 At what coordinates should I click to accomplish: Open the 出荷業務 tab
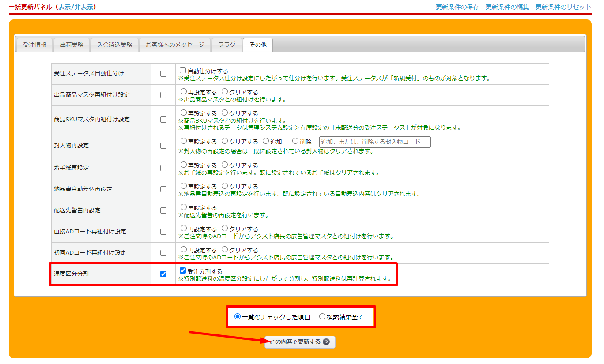coord(72,45)
